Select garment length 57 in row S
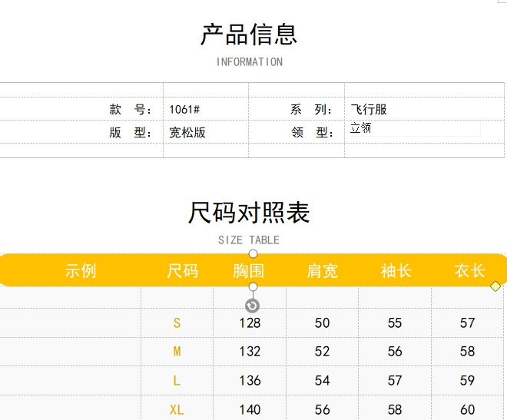 pyautogui.click(x=468, y=323)
